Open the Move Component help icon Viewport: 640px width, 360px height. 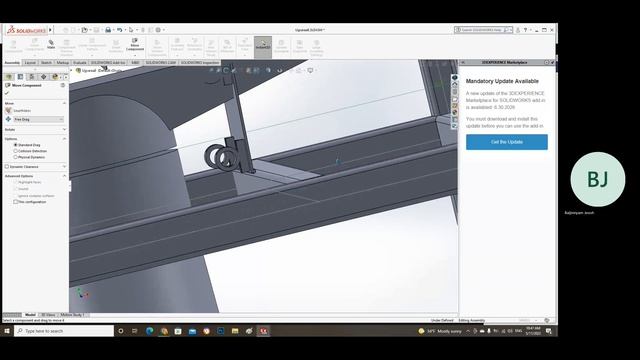(63, 85)
